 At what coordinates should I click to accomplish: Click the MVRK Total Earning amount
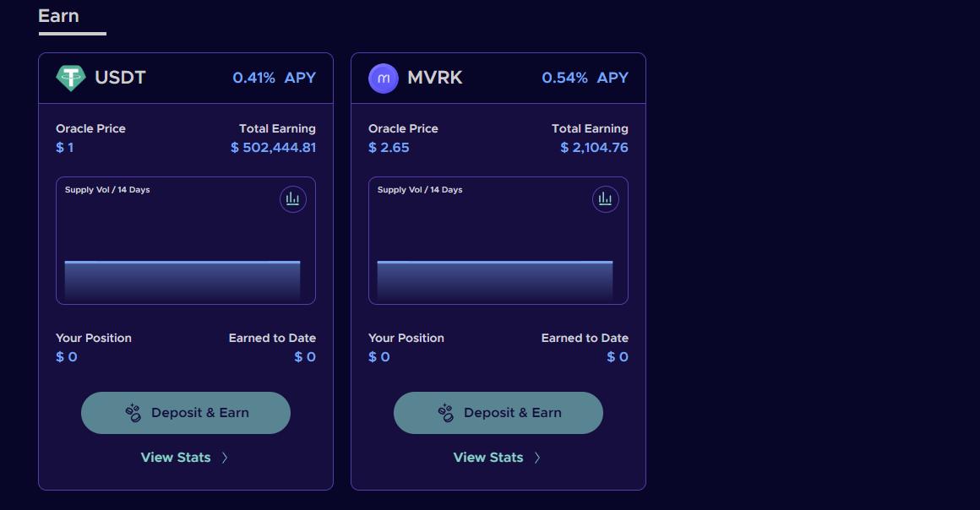coord(593,147)
